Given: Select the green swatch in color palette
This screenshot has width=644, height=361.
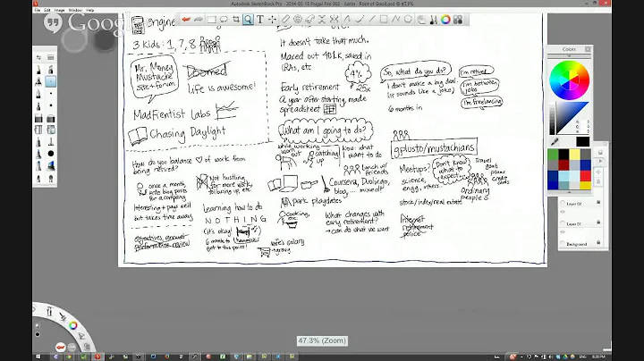Looking at the screenshot, I should tap(553, 155).
